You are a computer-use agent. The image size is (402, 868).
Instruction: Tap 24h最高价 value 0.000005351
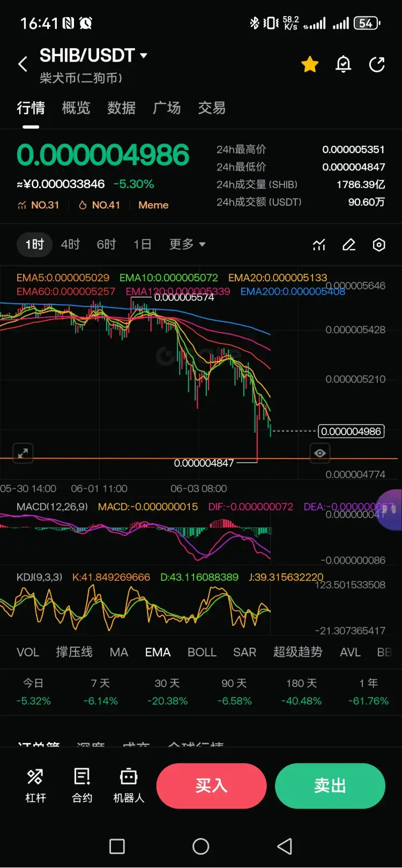[x=353, y=149]
